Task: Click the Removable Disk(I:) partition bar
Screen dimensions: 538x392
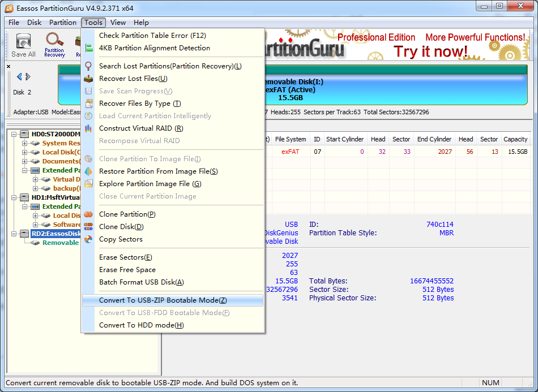Action: pyautogui.click(x=293, y=85)
